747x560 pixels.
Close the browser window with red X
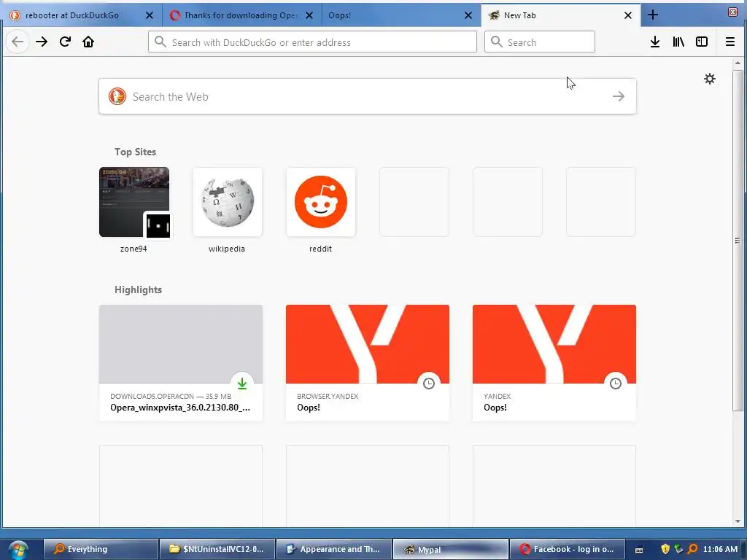click(x=733, y=12)
